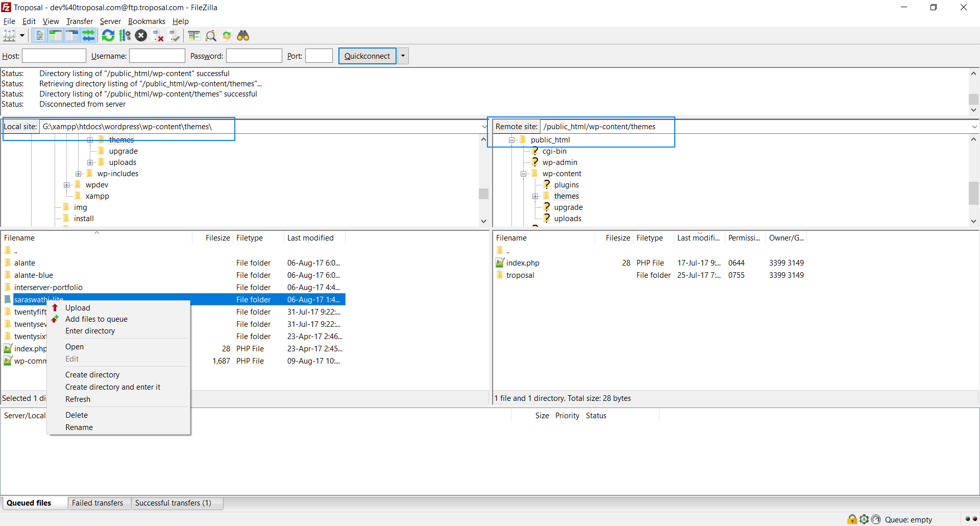
Task: Select the alante folder in local list
Action: [24, 262]
